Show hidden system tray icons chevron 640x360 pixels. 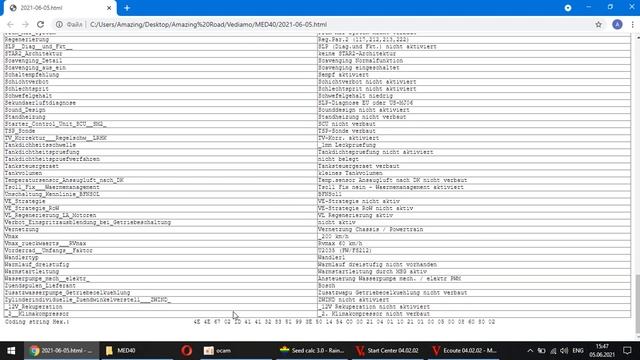click(530, 351)
